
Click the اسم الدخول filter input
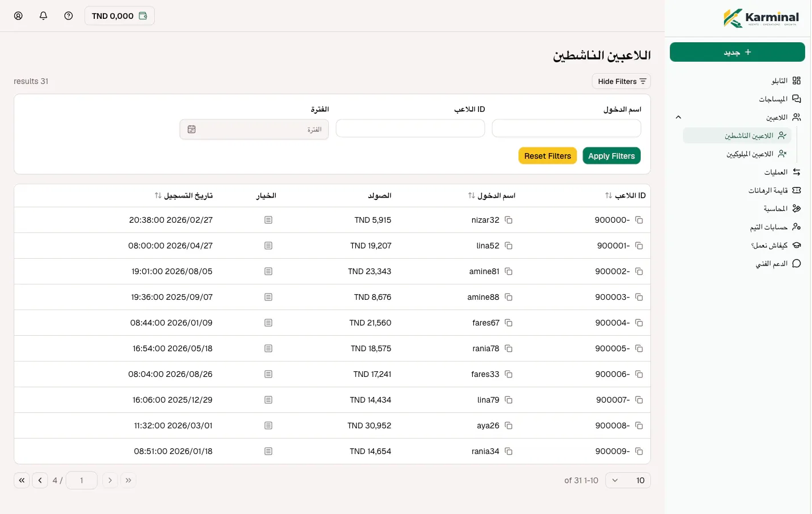pyautogui.click(x=566, y=128)
